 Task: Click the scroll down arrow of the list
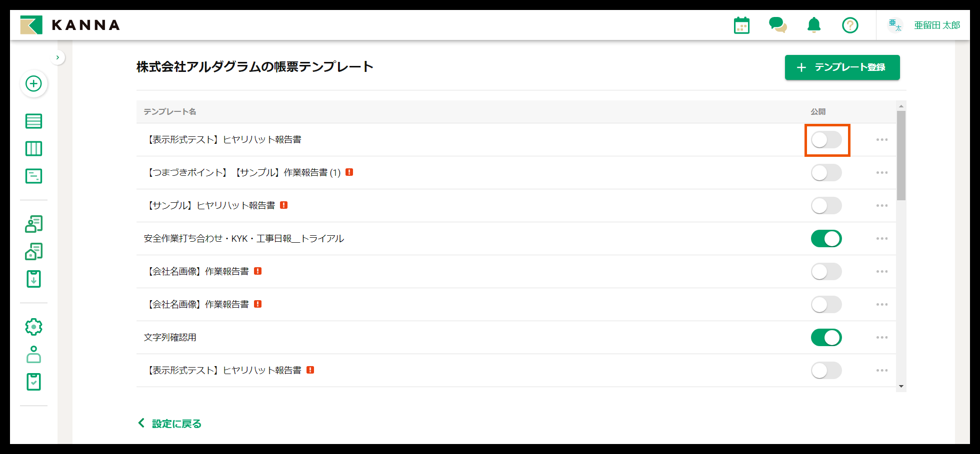tap(901, 386)
